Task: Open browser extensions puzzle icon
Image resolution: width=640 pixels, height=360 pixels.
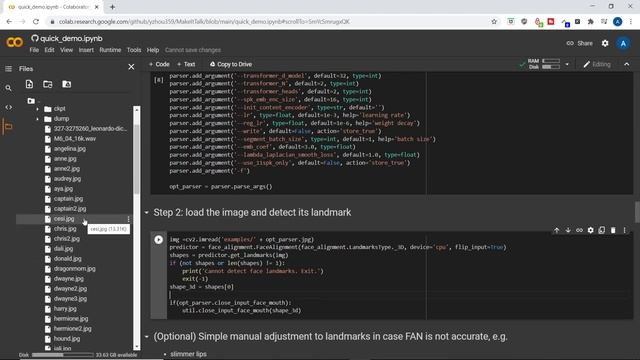Action: (x=590, y=22)
